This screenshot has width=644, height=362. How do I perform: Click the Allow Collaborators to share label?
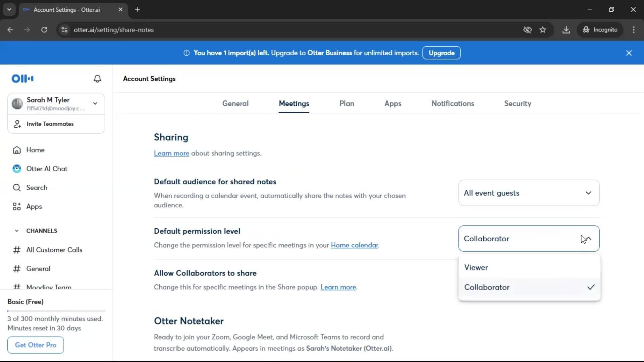(x=205, y=273)
